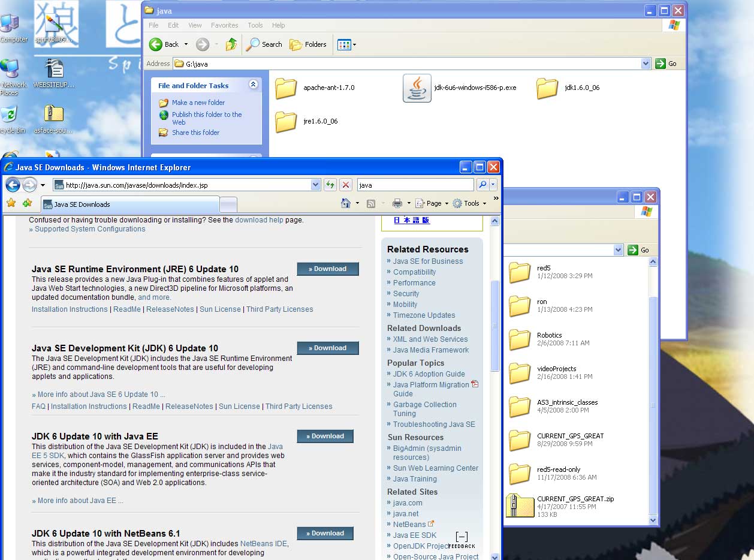Open the jre1.6.0_06 folder
This screenshot has width=754, height=560.
point(307,121)
